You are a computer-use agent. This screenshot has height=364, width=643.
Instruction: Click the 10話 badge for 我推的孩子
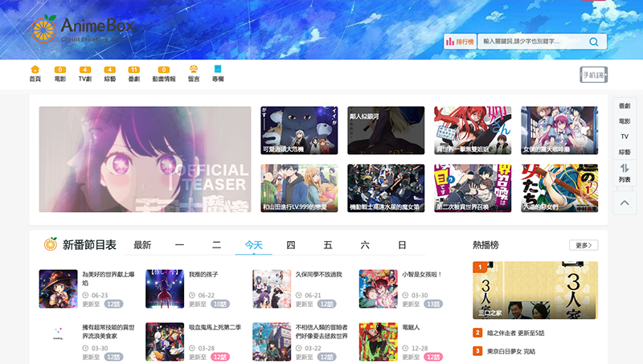(x=220, y=304)
